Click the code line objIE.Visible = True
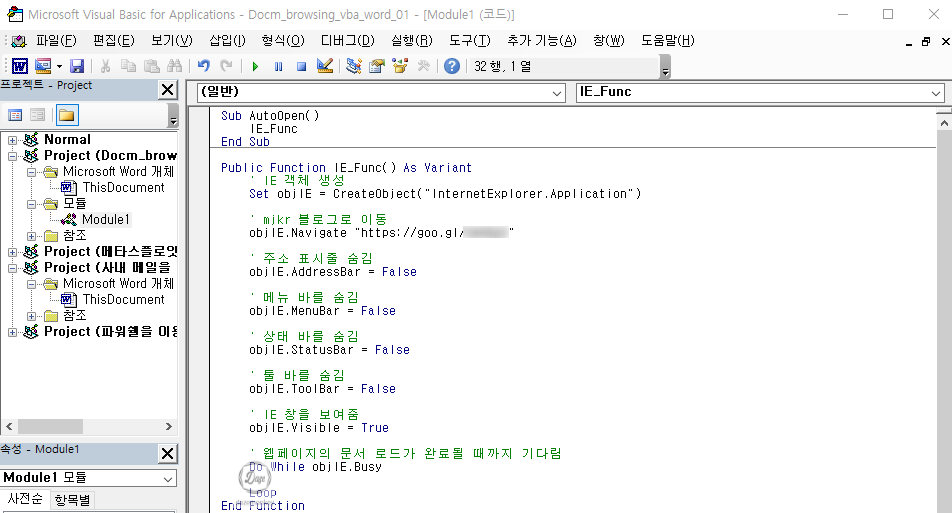This screenshot has height=513, width=952. coord(319,427)
